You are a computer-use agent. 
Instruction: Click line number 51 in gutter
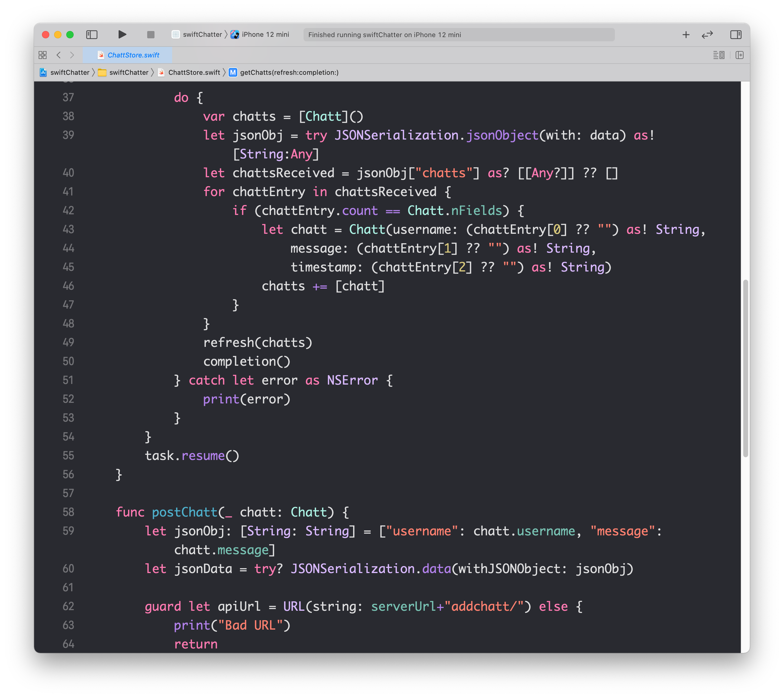(x=68, y=380)
